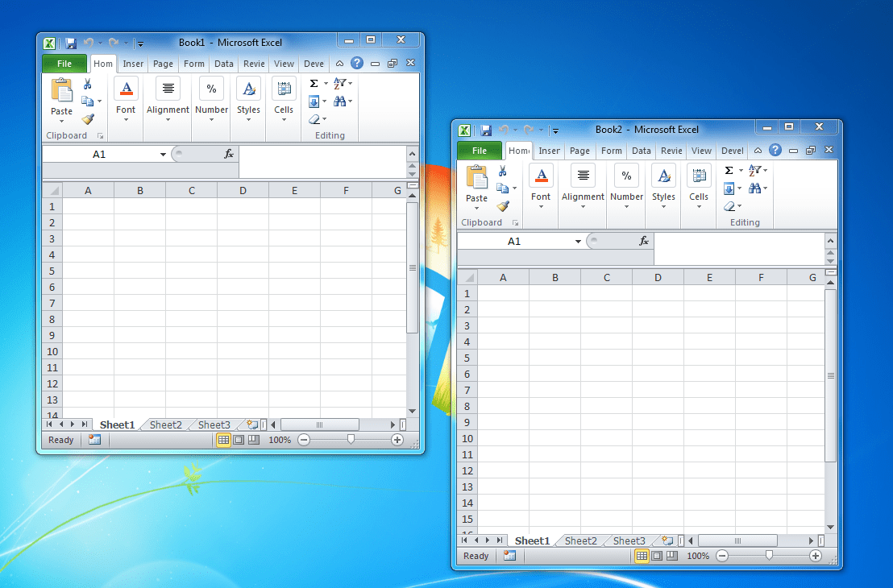This screenshot has height=588, width=893.
Task: Expand the Font group dropdown in Book1
Action: coord(126,121)
